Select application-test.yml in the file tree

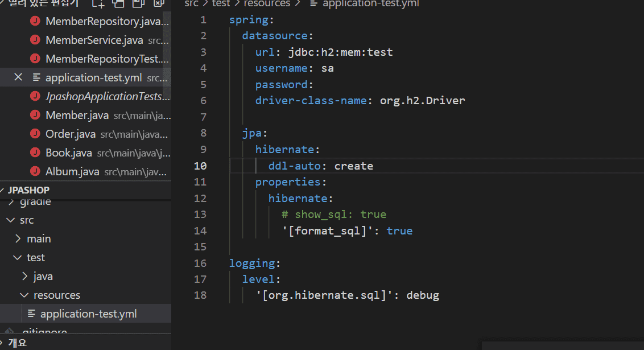click(88, 314)
